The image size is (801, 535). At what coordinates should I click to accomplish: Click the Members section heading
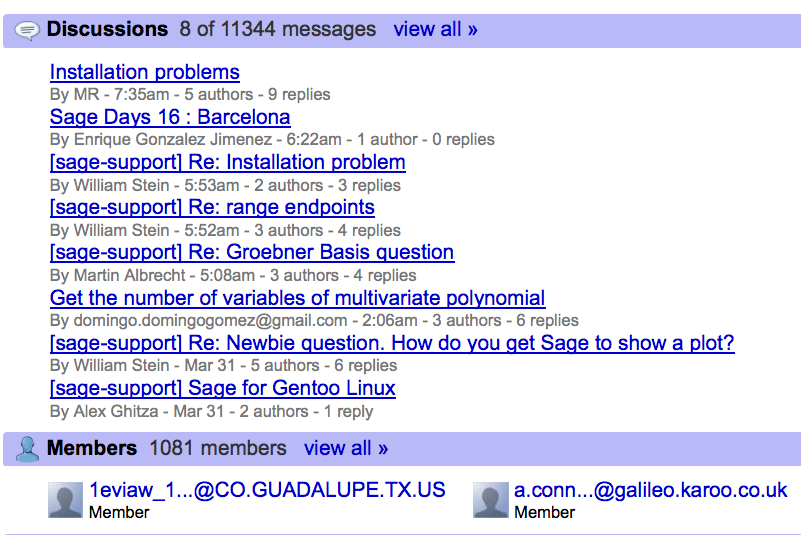pyautogui.click(x=92, y=448)
